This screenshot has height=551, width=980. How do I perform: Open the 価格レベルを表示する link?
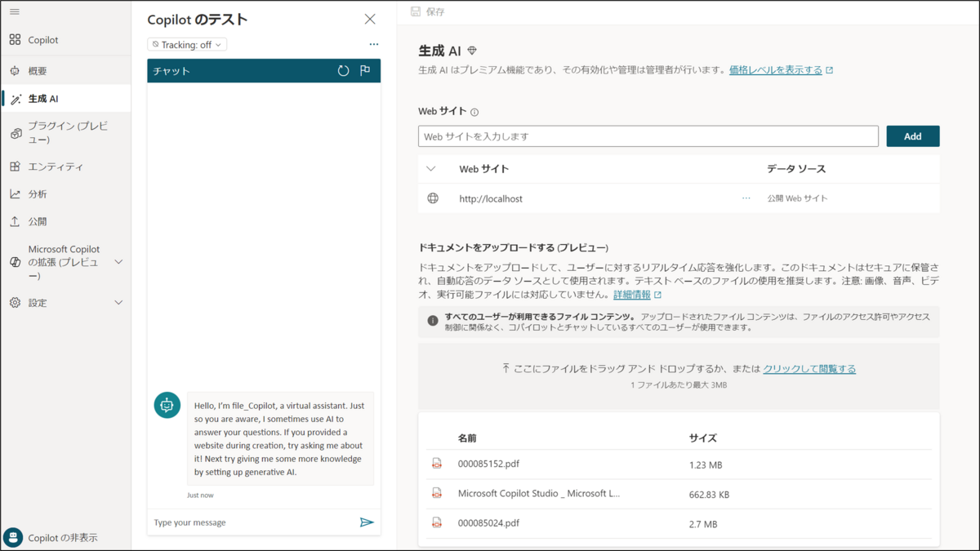776,70
